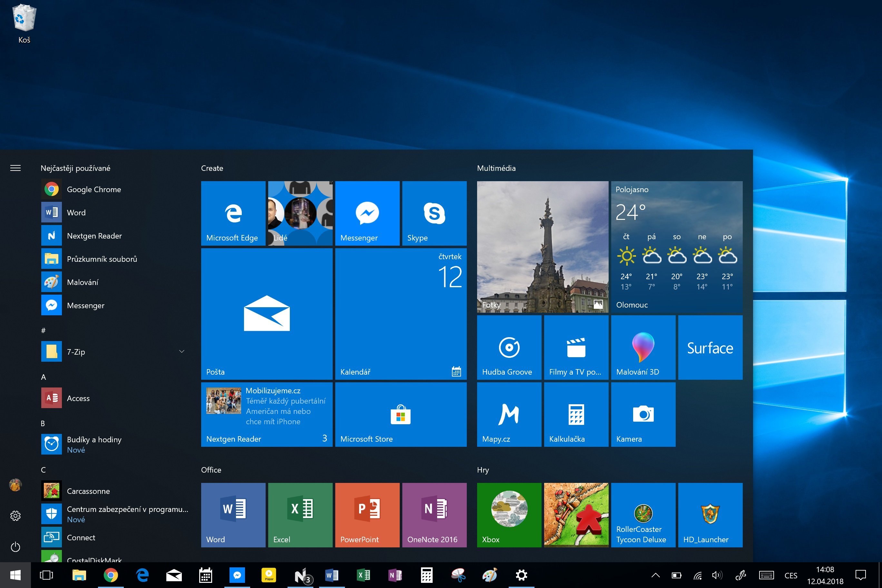Switch CES keyboard language indicator
The width and height of the screenshot is (882, 588).
(791, 576)
